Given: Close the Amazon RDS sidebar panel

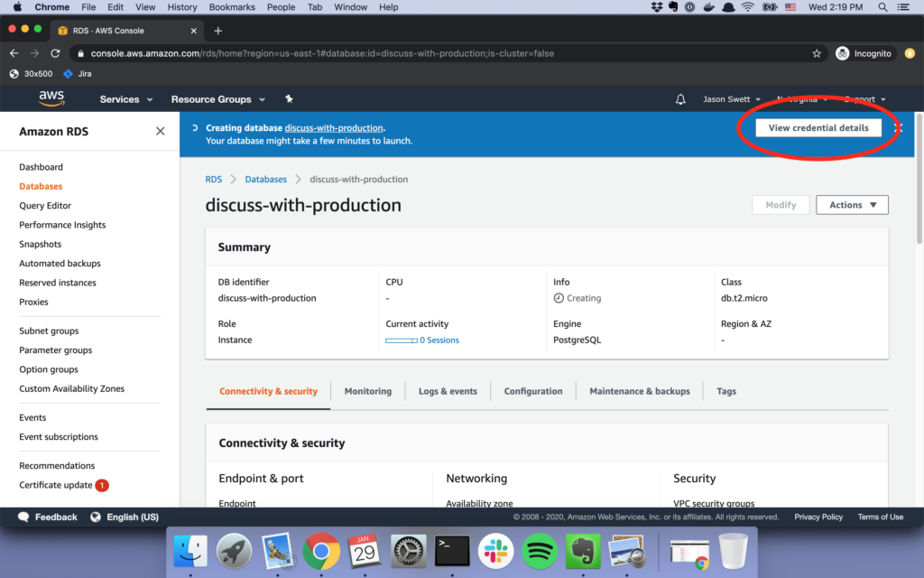Looking at the screenshot, I should pyautogui.click(x=160, y=131).
